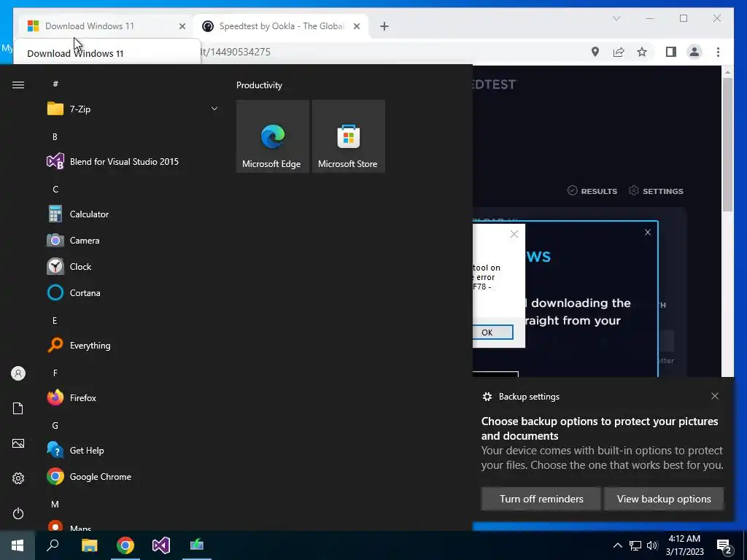747x560 pixels.
Task: Click the Productivity group heading
Action: [259, 85]
